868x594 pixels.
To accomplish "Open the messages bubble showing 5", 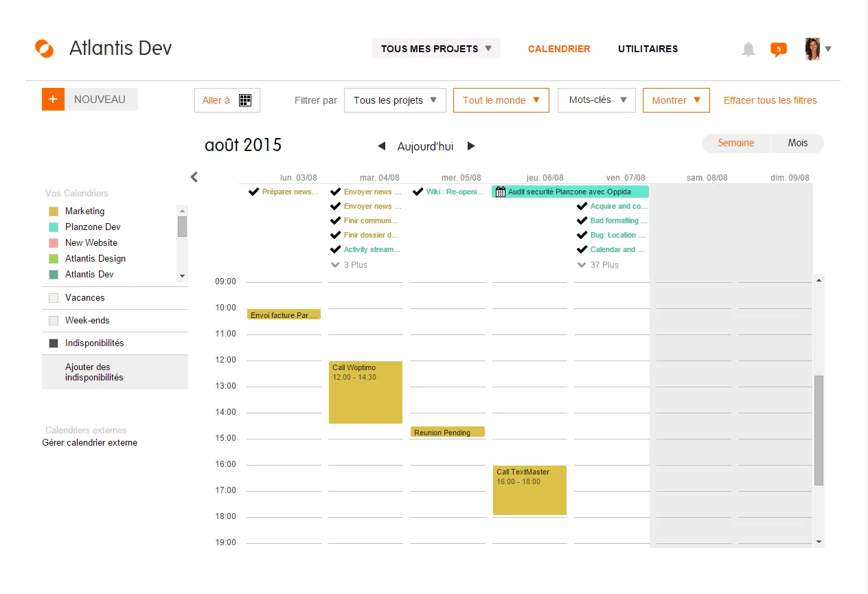I will pos(778,49).
